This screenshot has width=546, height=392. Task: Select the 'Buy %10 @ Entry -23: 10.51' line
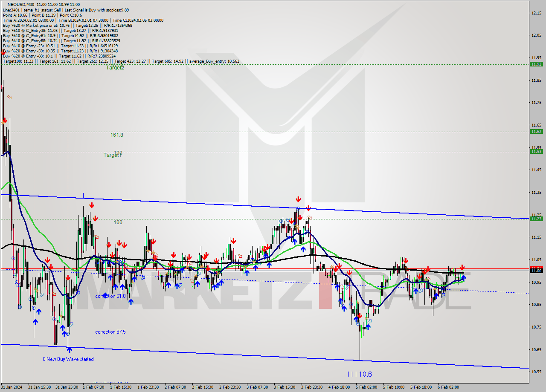(60, 46)
